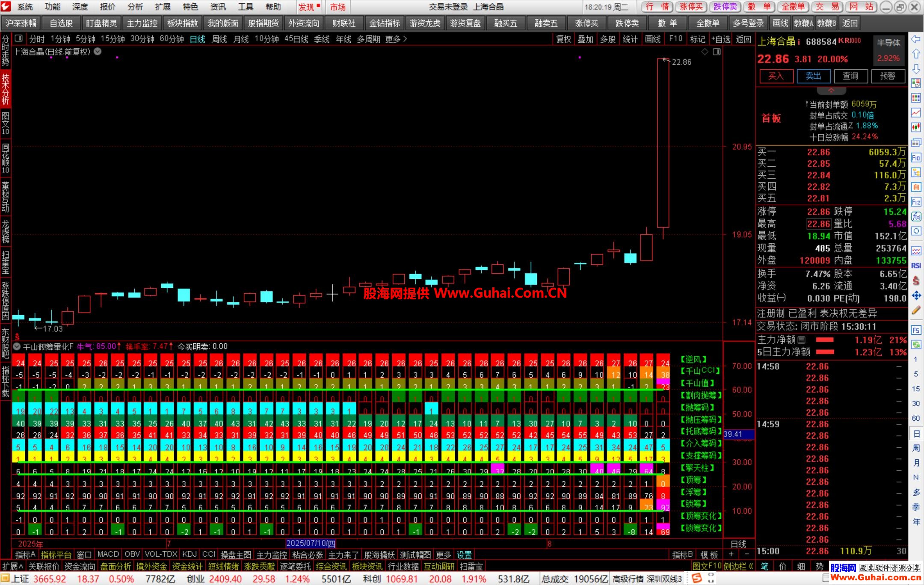Viewport: 924px width, 585px height.
Task: Click the blue four-way move arrows icon
Action: pyautogui.click(x=915, y=295)
